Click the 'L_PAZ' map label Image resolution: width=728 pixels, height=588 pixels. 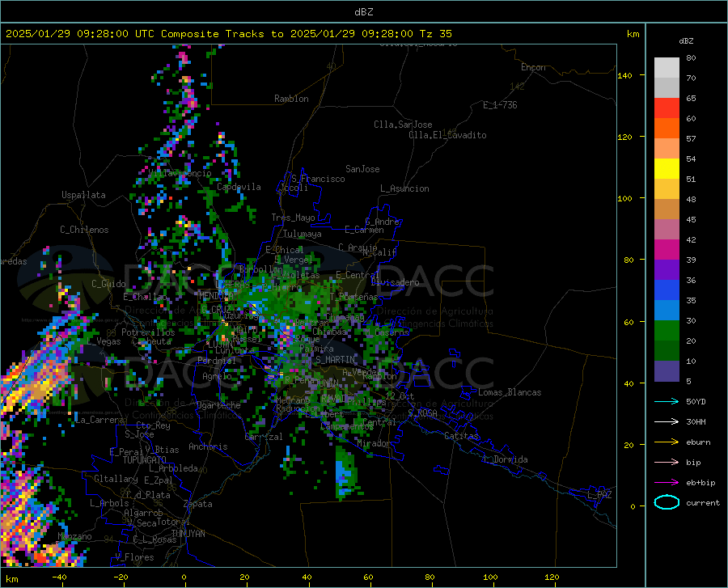point(599,495)
